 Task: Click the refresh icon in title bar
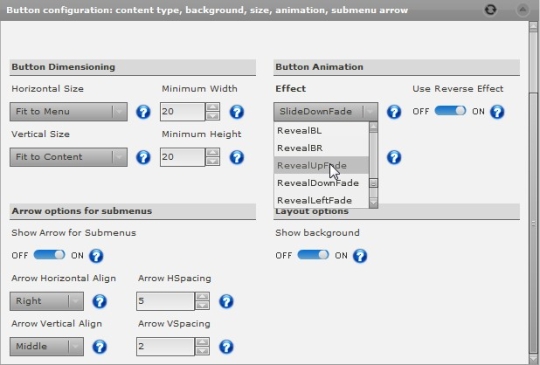[490, 10]
